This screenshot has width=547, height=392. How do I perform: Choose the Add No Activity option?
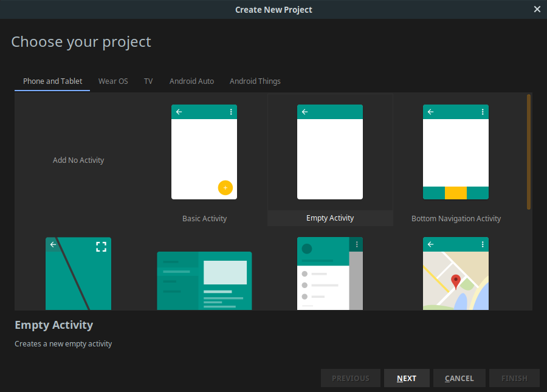tap(78, 160)
